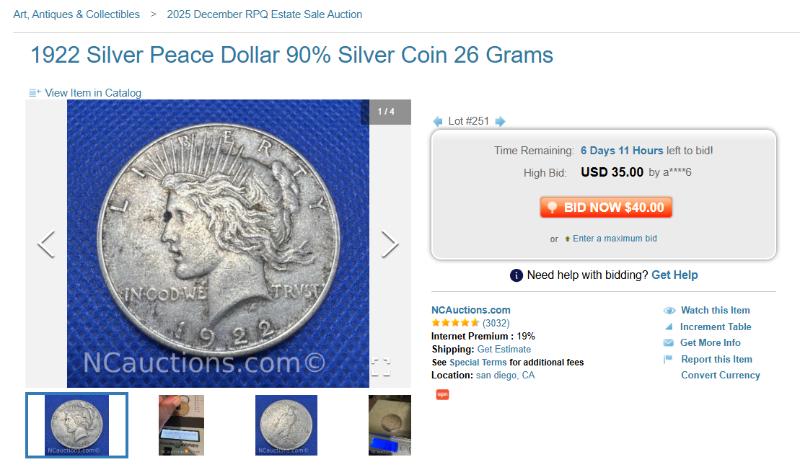Viewport: 800px width, 475px height.
Task: Click the eye icon beside Watch this Item
Action: click(669, 310)
